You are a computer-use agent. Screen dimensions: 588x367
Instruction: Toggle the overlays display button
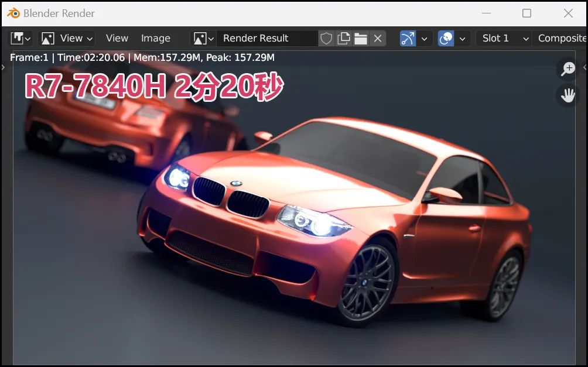coord(446,38)
